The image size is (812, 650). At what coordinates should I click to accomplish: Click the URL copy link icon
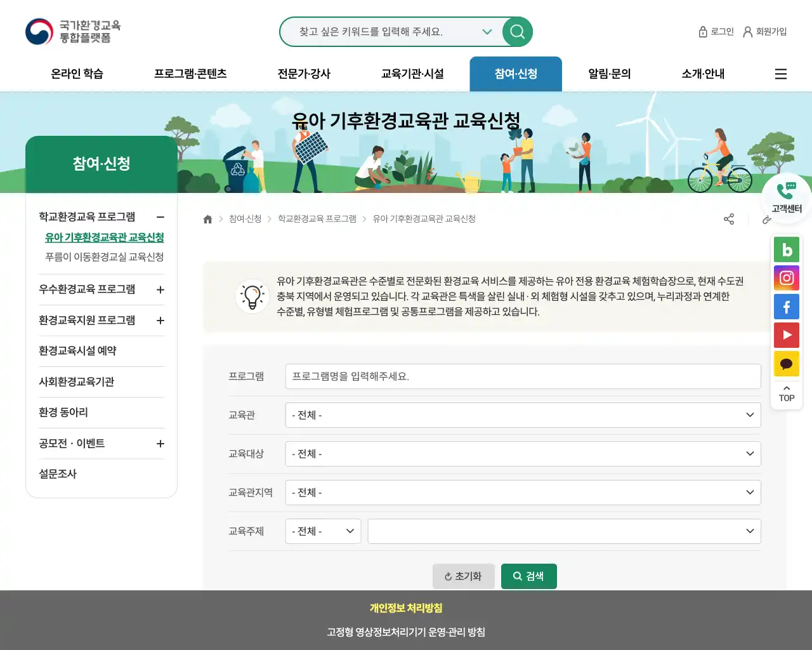[767, 219]
